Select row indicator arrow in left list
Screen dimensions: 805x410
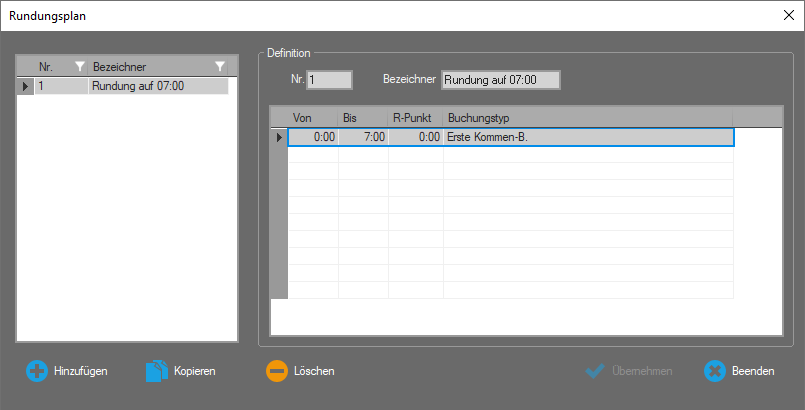pos(25,87)
